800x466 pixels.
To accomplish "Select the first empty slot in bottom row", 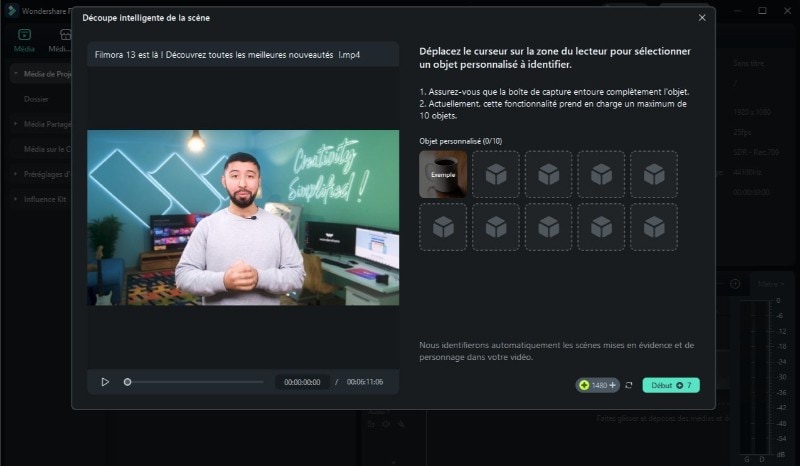I will [443, 227].
